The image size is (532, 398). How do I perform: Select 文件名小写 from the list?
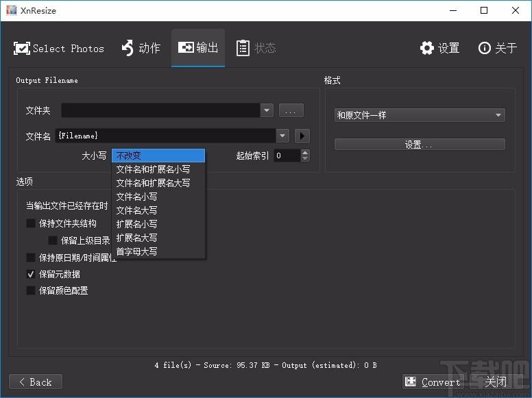click(x=158, y=197)
